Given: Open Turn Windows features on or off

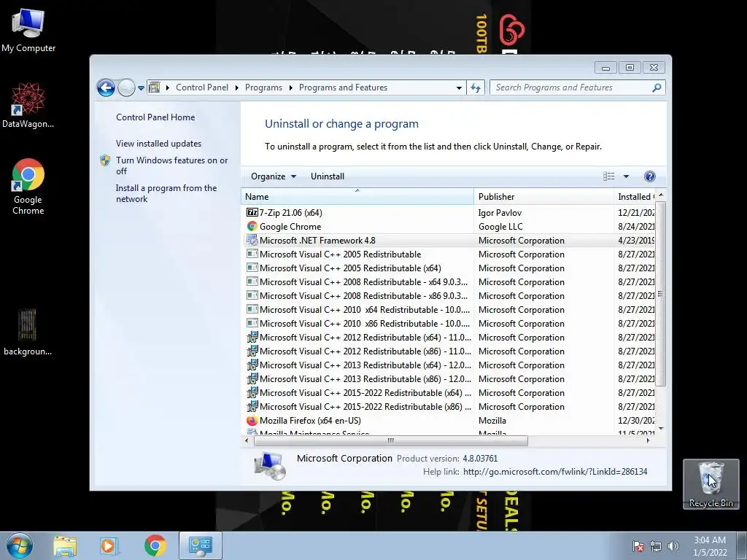Looking at the screenshot, I should [171, 166].
